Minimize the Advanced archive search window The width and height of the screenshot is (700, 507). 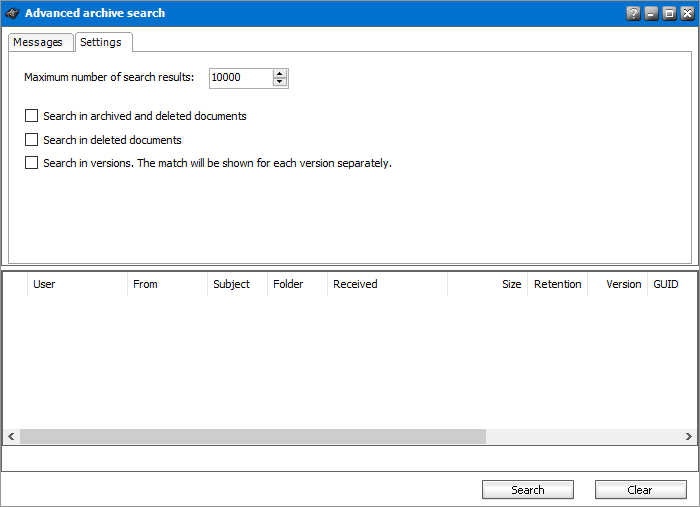pyautogui.click(x=651, y=14)
